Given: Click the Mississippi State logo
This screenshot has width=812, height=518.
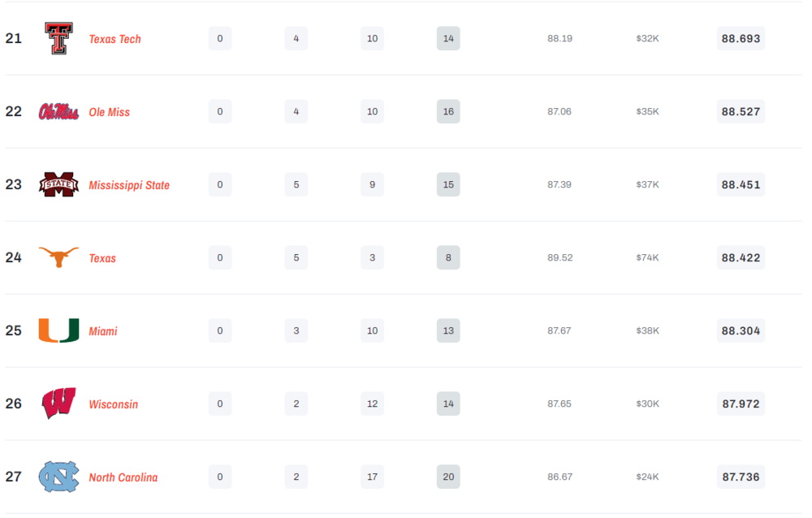Looking at the screenshot, I should (58, 185).
